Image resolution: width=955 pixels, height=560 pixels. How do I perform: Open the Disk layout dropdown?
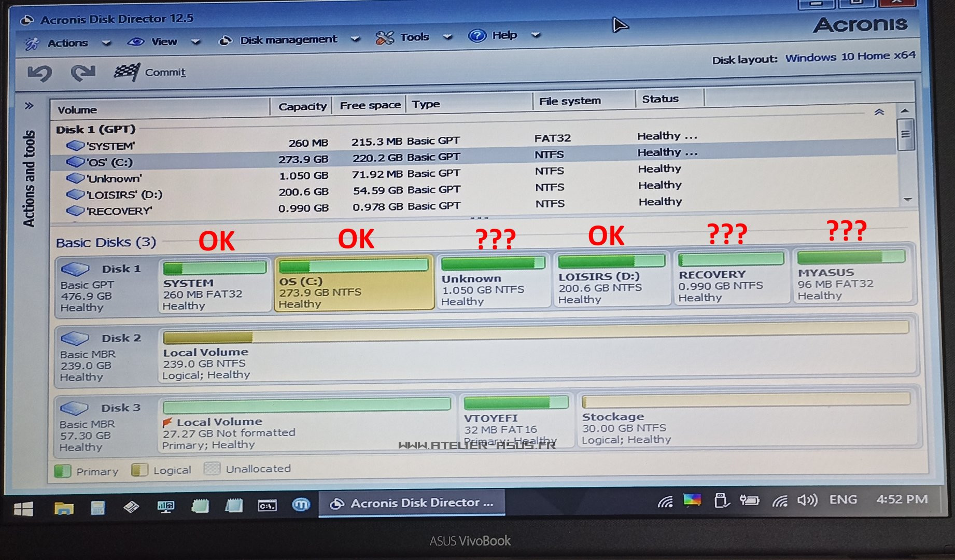click(850, 57)
